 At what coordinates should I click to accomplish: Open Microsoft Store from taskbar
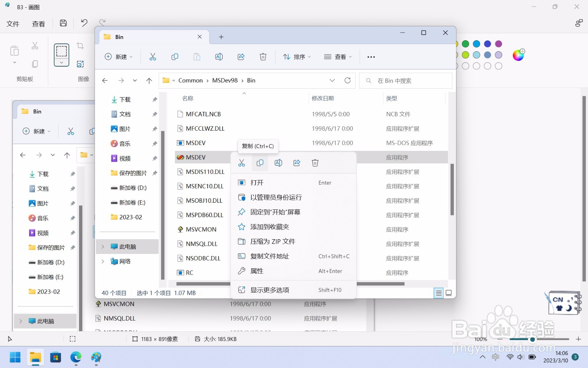(55, 357)
